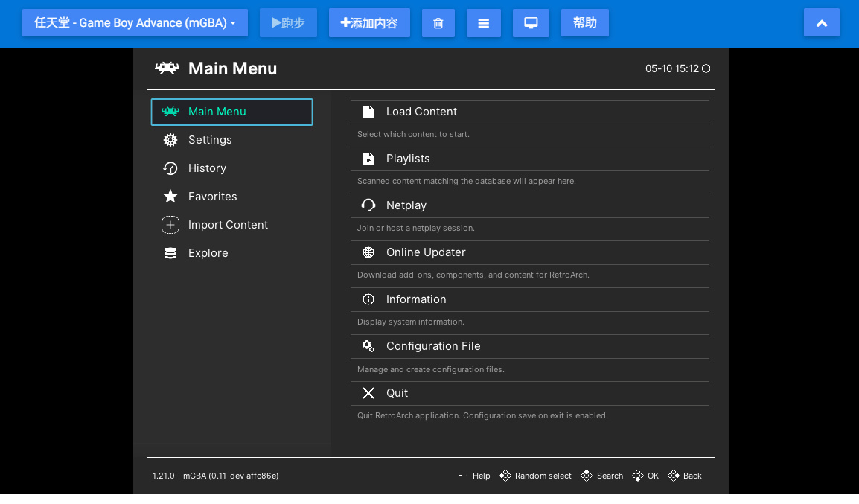Viewport: 859px width, 504px height.
Task: Collapse the top bar with the chevron-up button
Action: [x=821, y=23]
